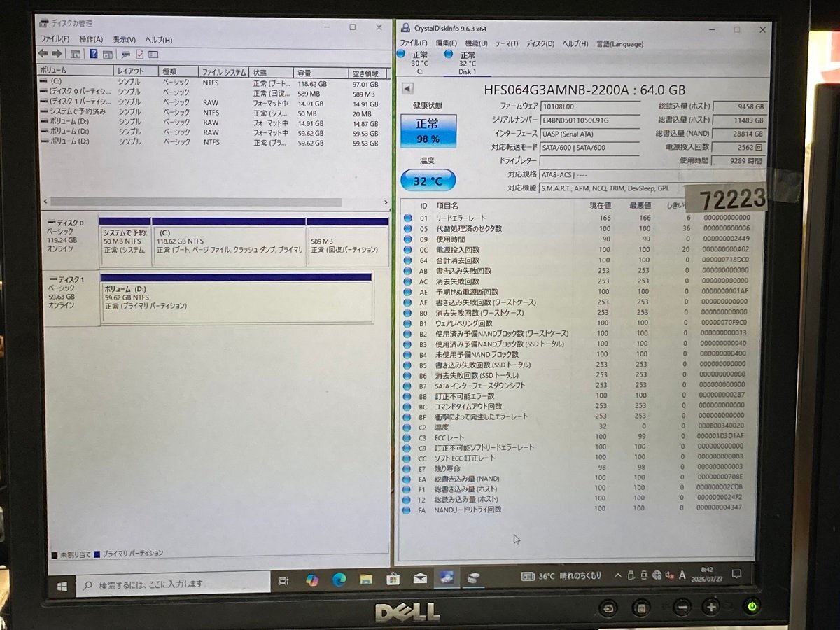
Task: Click the IME input mode indicator A
Action: (682, 575)
